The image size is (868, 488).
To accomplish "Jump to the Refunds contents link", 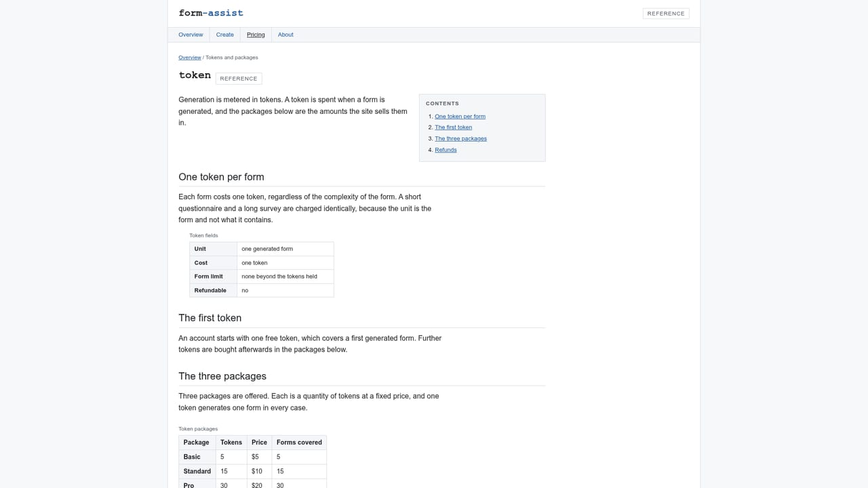I will (x=446, y=150).
